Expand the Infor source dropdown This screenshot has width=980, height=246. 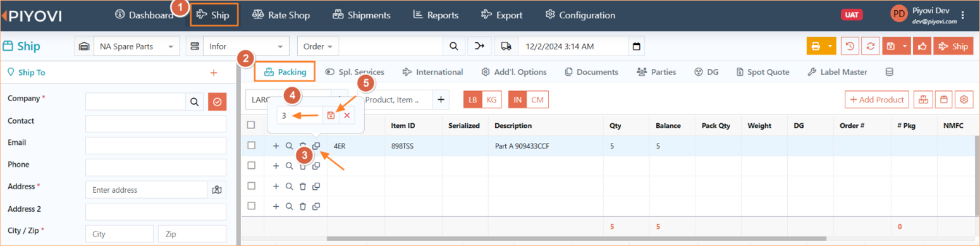(x=279, y=47)
